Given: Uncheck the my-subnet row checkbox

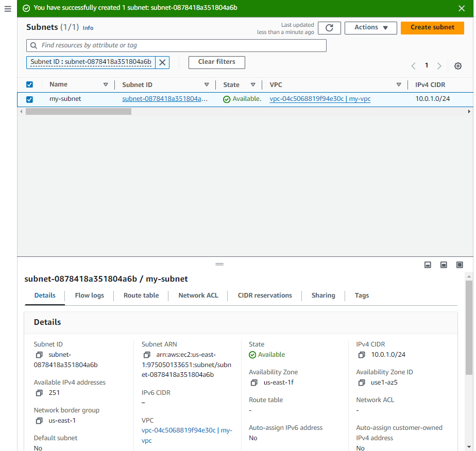Looking at the screenshot, I should (x=29, y=99).
